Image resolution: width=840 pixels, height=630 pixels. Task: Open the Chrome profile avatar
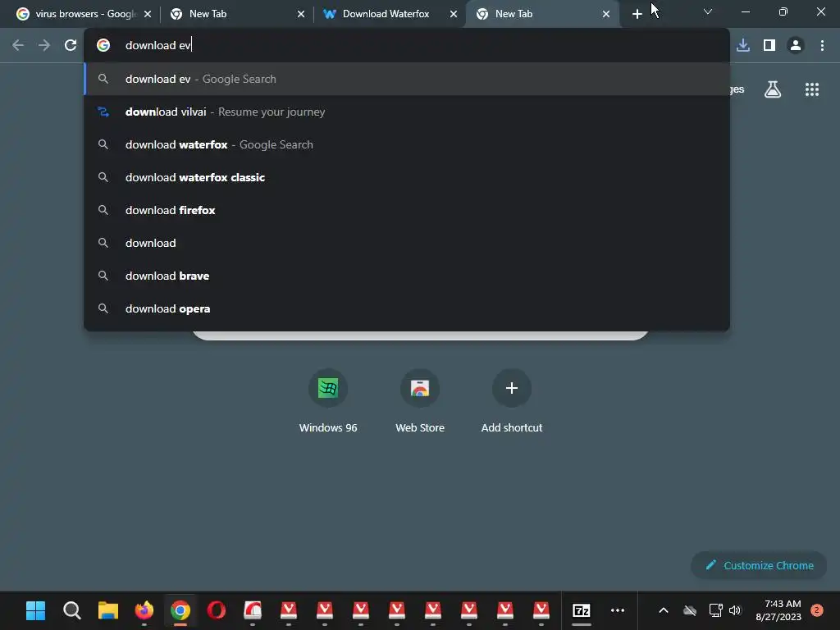coord(796,46)
